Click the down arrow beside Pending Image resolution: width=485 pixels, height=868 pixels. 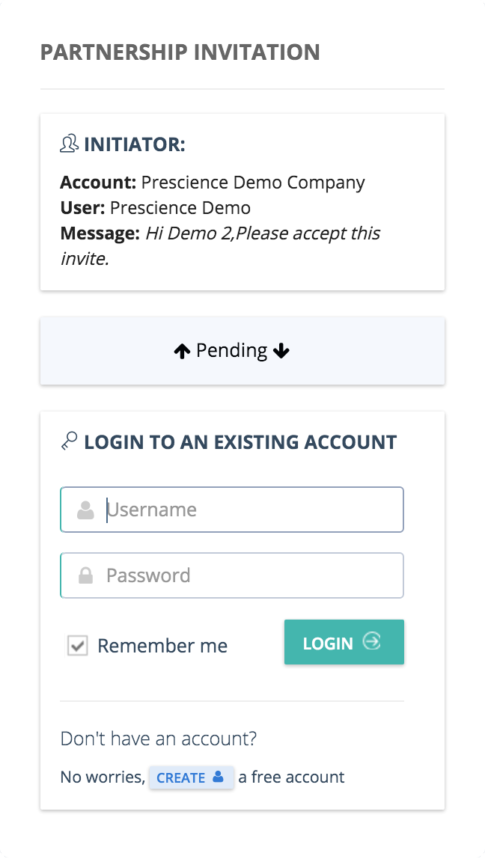click(x=281, y=350)
